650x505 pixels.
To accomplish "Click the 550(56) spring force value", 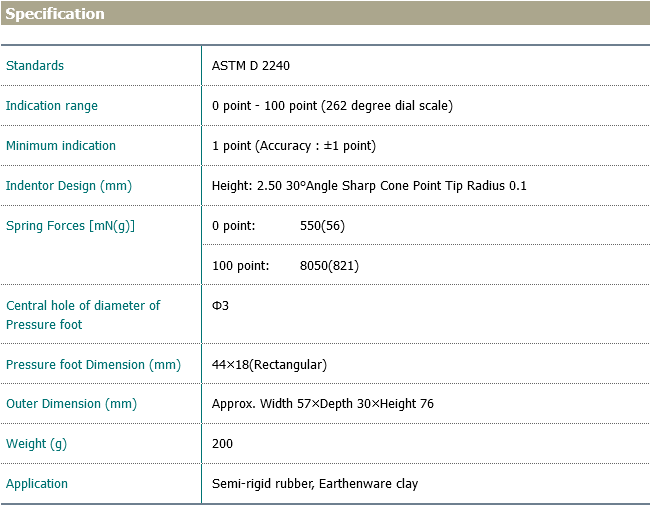I will (322, 226).
